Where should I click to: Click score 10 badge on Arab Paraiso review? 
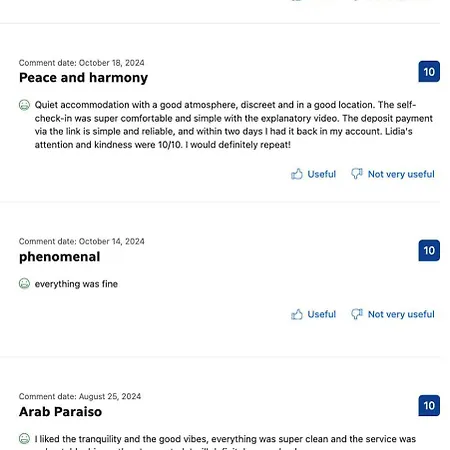click(x=429, y=405)
